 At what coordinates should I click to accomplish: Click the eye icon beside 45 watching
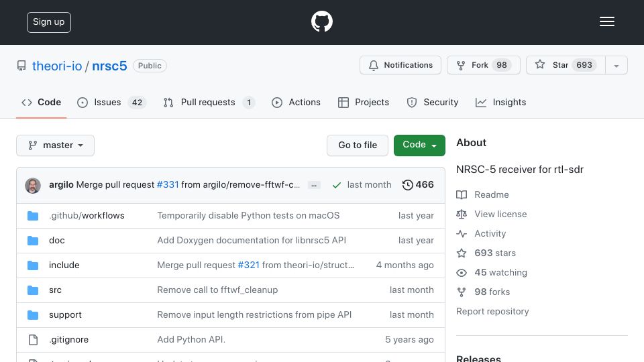click(462, 273)
